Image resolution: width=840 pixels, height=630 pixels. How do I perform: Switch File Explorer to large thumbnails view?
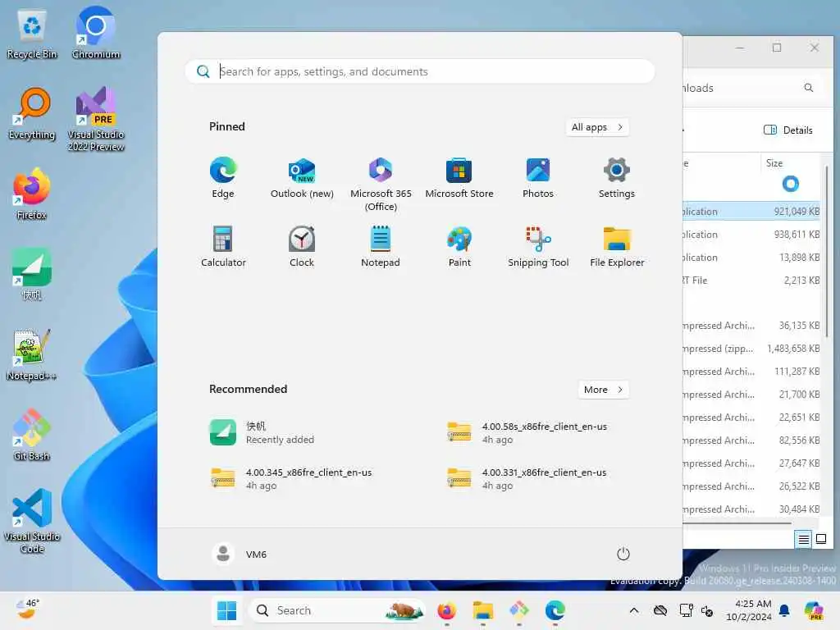(x=821, y=539)
